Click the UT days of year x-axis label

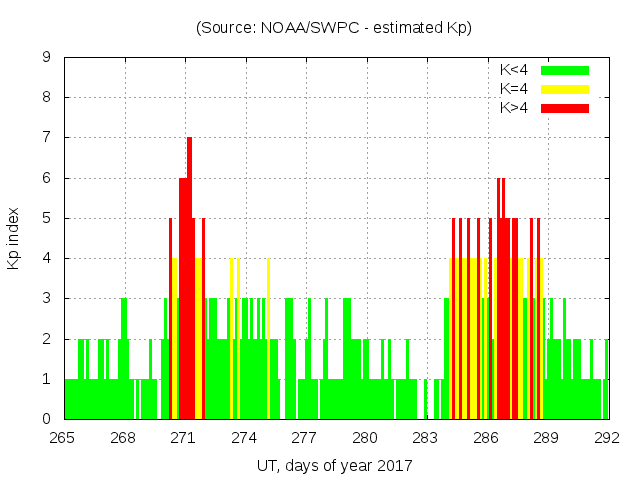click(x=334, y=465)
